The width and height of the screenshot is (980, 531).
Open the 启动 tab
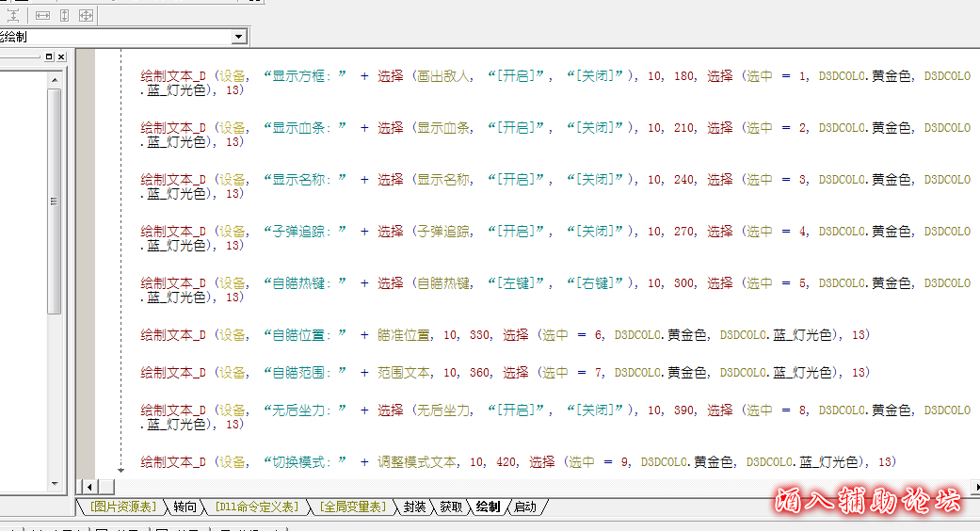click(x=524, y=507)
